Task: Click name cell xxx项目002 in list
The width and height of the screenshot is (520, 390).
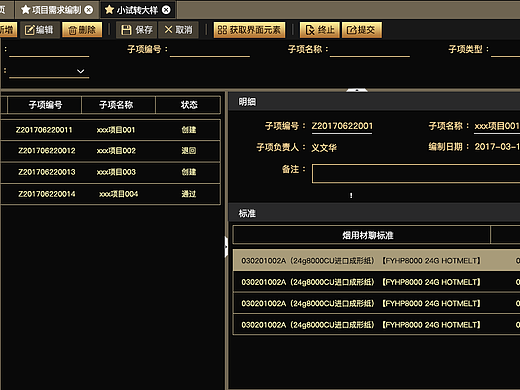Action: coord(116,151)
